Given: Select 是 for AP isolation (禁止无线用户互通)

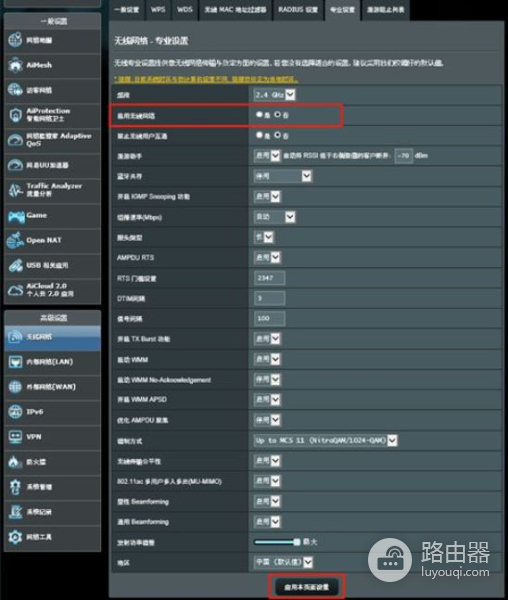Looking at the screenshot, I should click(259, 135).
